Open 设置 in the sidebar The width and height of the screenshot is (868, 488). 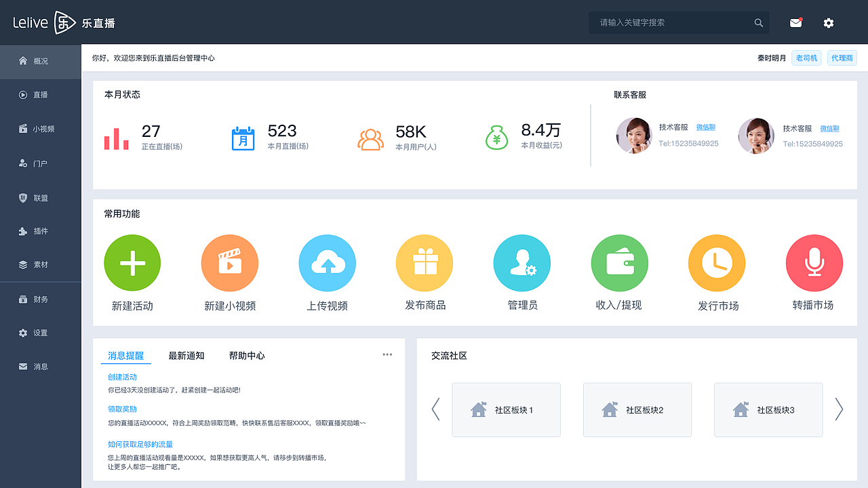tap(41, 333)
